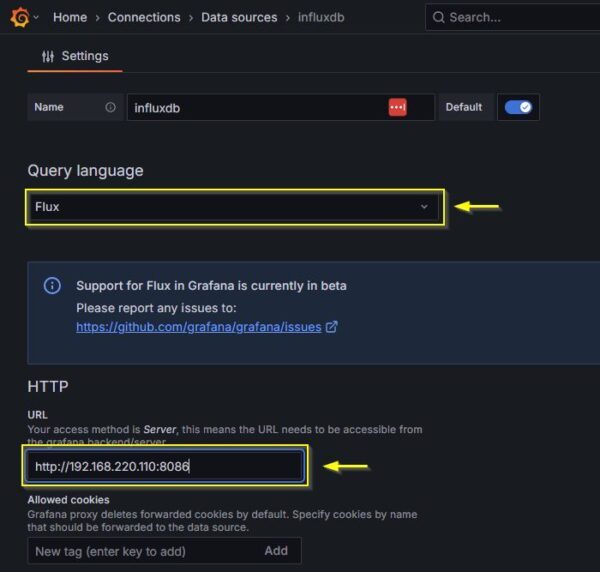Click the Settings sliders icon
This screenshot has width=600, height=572.
click(48, 57)
